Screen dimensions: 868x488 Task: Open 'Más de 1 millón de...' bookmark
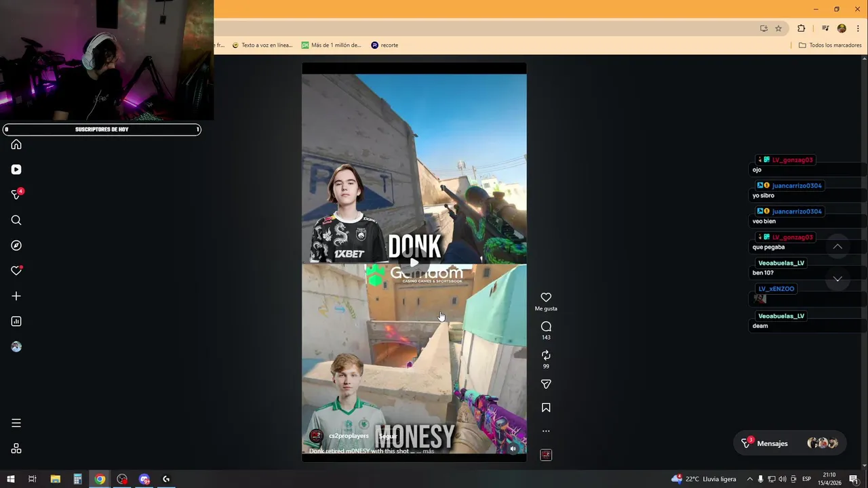[332, 45]
